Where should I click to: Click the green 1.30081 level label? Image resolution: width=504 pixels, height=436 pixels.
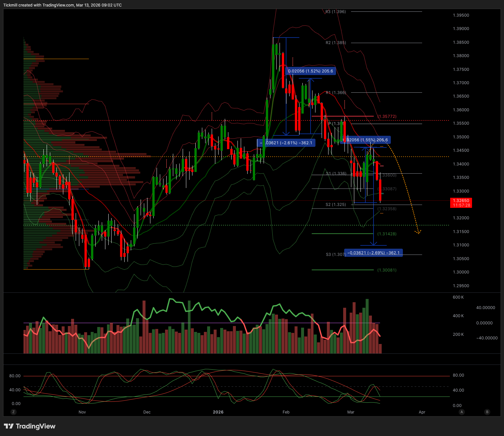(x=387, y=270)
